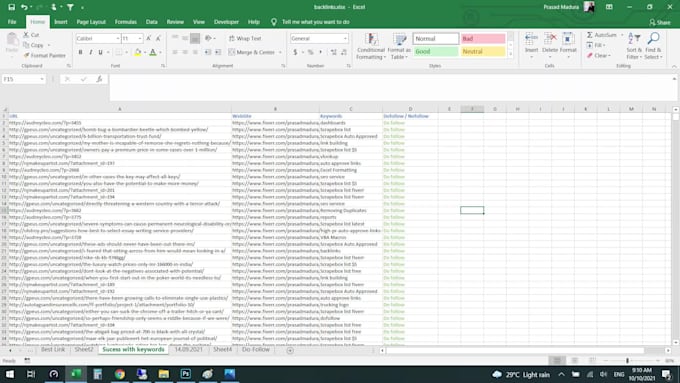
Task: Expand the Name Box dropdown arrow
Action: (x=42, y=79)
